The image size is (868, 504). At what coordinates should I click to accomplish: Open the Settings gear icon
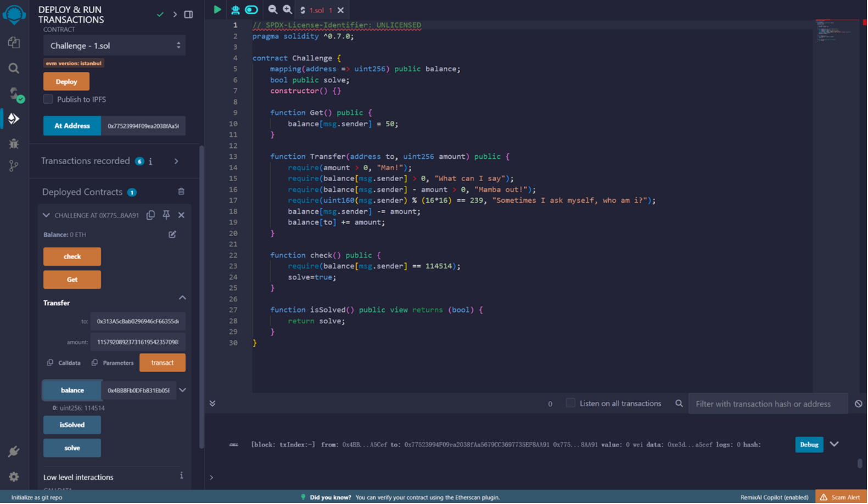point(14,477)
